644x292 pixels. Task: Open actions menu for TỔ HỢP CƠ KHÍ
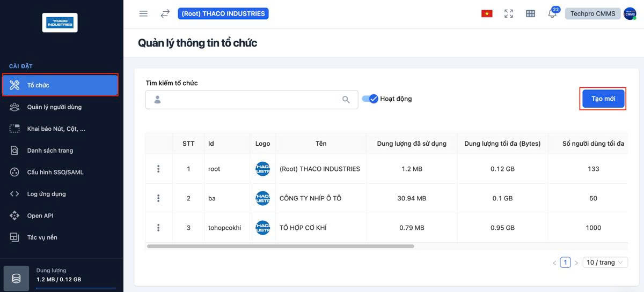[x=158, y=228]
